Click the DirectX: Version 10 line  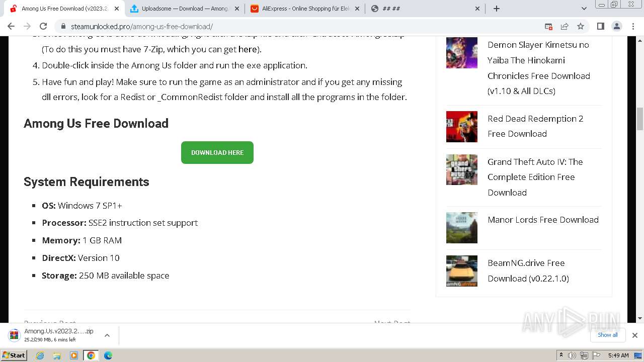point(80,258)
